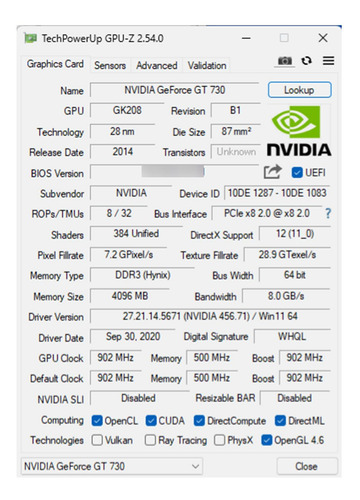Click the Revision field B1

[235, 110]
